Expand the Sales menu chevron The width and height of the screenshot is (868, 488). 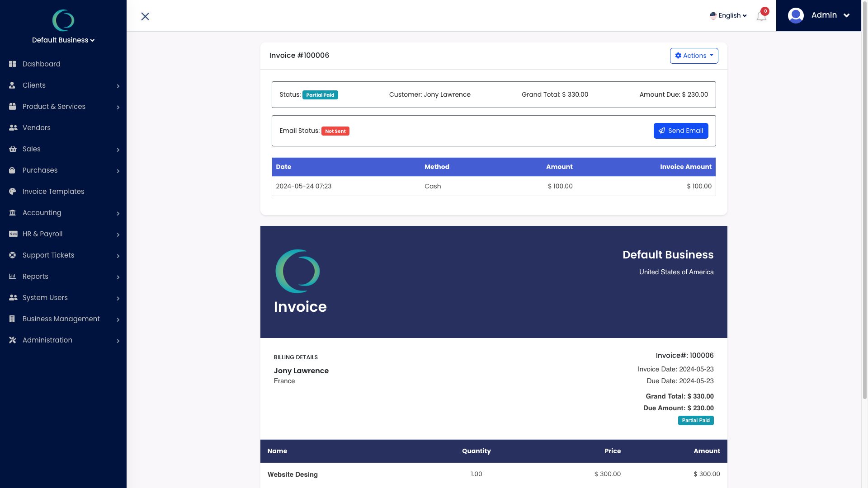(118, 150)
